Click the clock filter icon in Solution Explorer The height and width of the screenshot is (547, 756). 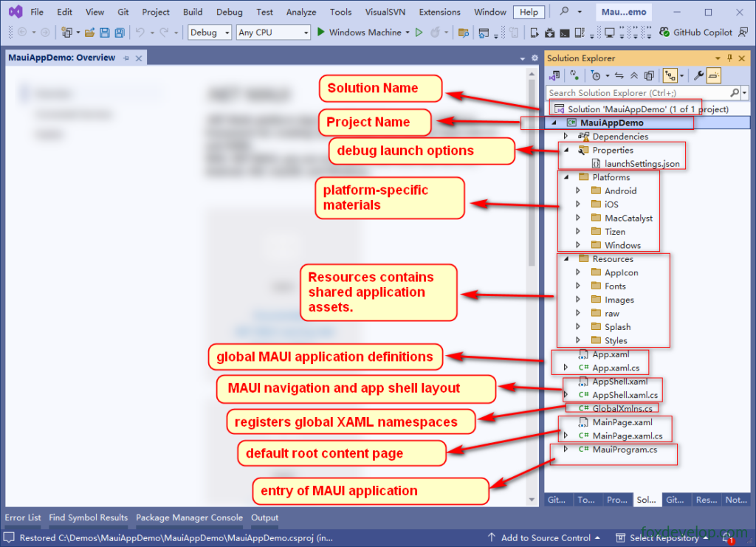pyautogui.click(x=596, y=75)
